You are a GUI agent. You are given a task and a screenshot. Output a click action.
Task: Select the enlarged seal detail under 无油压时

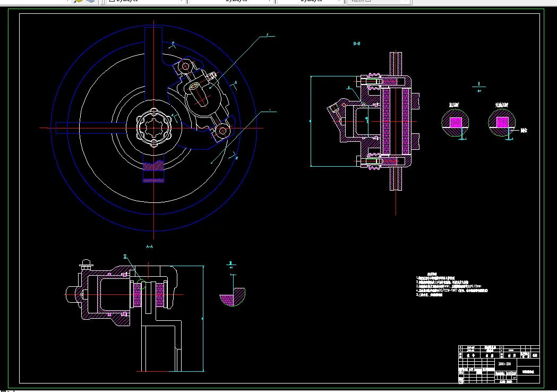click(x=502, y=123)
